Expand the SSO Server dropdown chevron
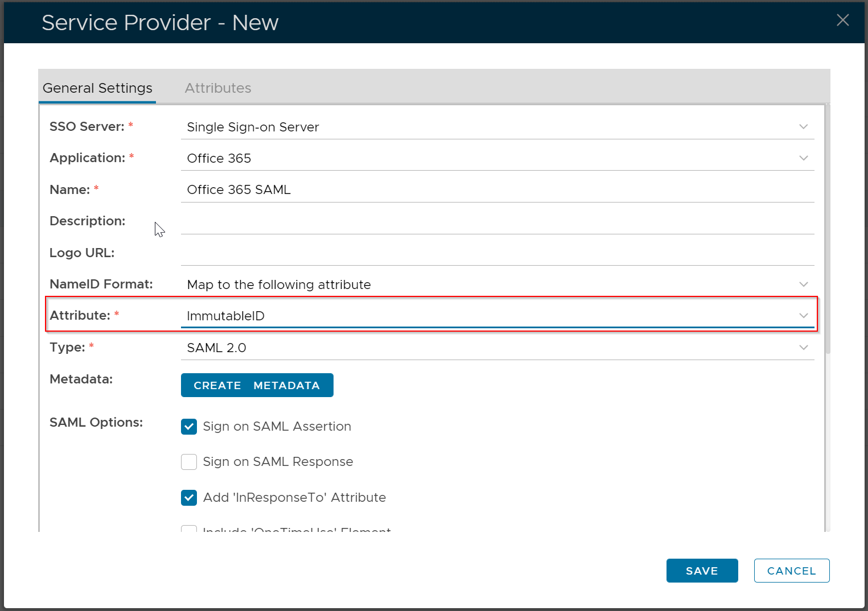 [x=803, y=127]
